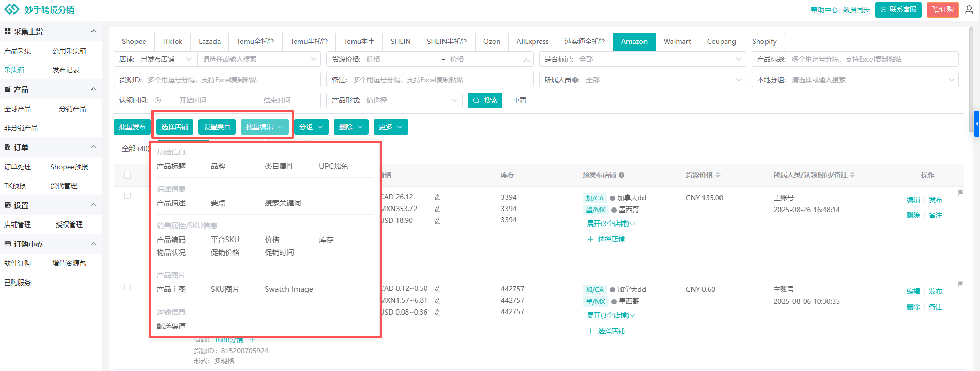Check the first product row checkbox
The height and width of the screenshot is (371, 980).
pyautogui.click(x=128, y=196)
